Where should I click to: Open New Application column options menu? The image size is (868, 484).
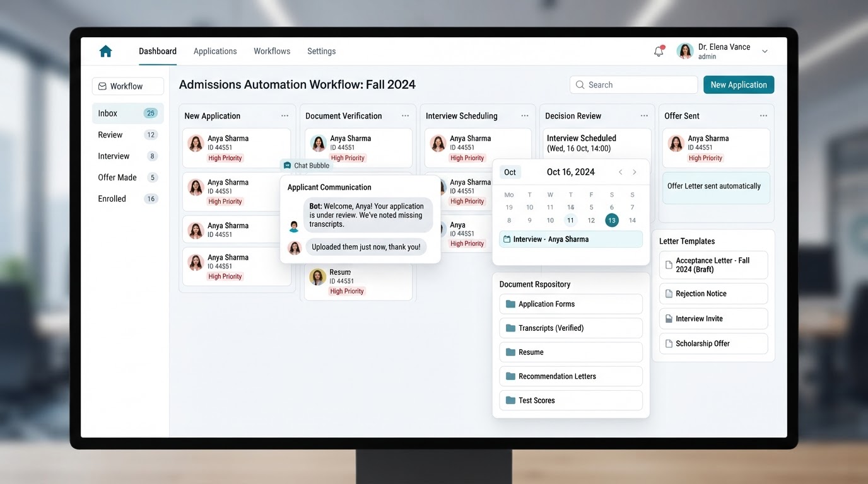pyautogui.click(x=285, y=116)
